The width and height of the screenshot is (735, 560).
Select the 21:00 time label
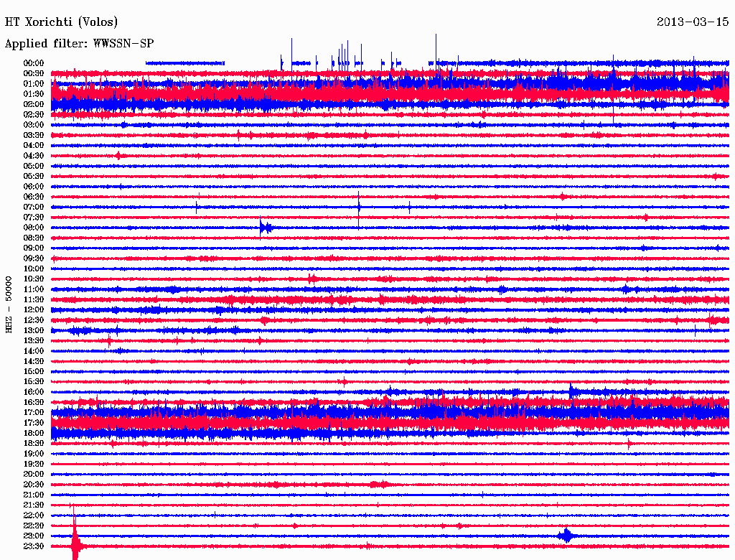pos(34,495)
